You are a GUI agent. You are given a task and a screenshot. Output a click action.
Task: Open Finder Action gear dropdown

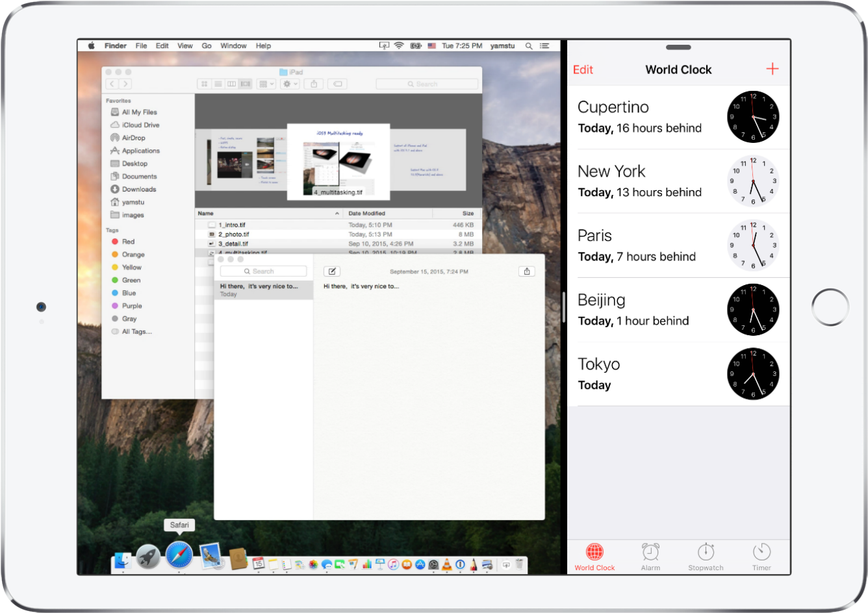[290, 84]
